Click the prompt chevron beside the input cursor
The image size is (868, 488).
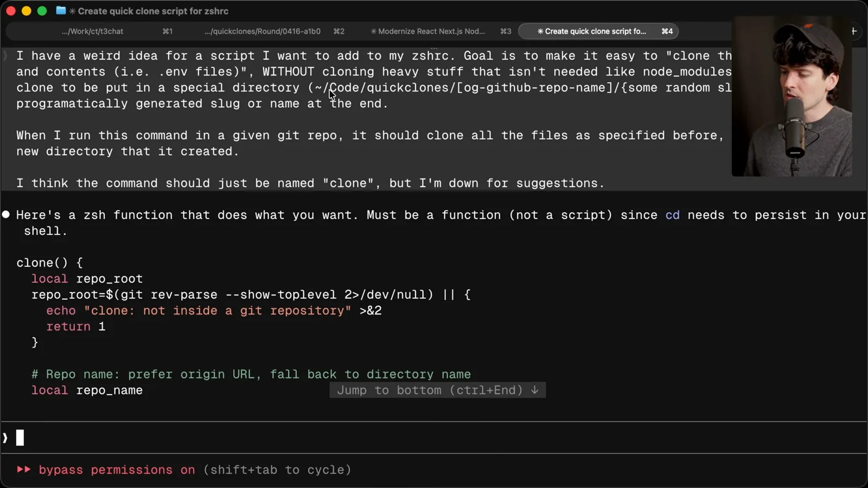[x=5, y=438]
